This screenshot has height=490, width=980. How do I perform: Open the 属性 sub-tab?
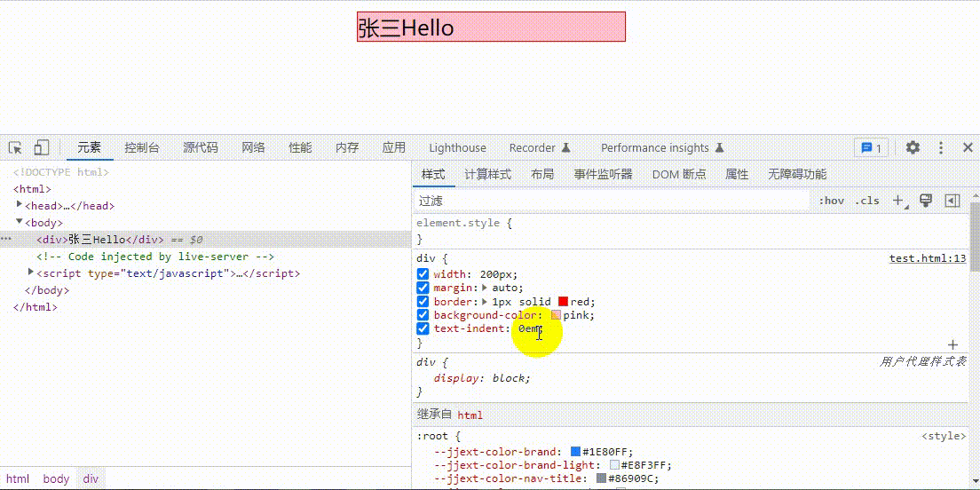[737, 174]
